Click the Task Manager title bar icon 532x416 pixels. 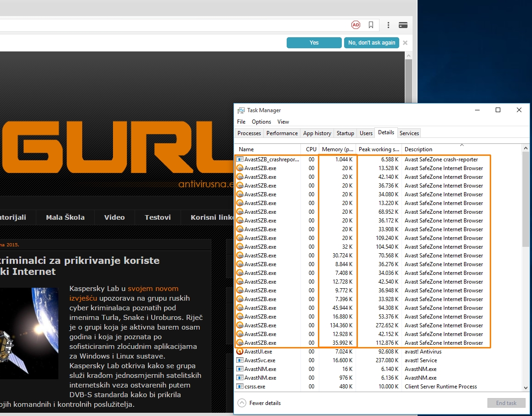coord(241,110)
